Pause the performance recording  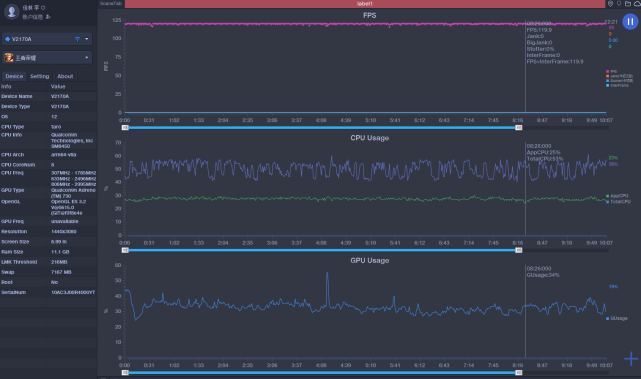click(630, 21)
